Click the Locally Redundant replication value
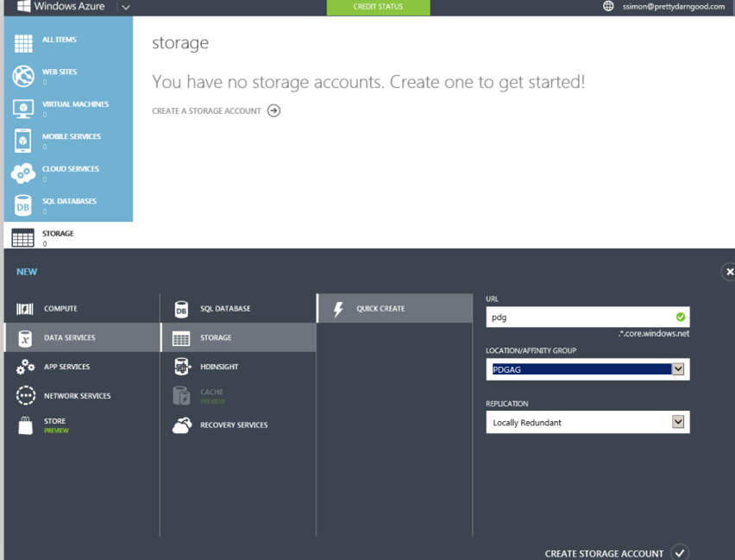Viewport: 735px width, 560px height. pyautogui.click(x=527, y=423)
